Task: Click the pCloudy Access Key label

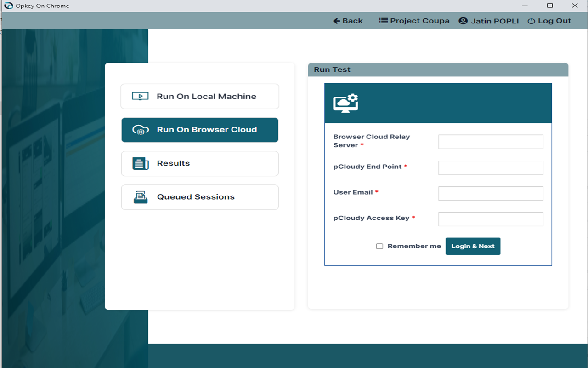Action: pyautogui.click(x=374, y=218)
